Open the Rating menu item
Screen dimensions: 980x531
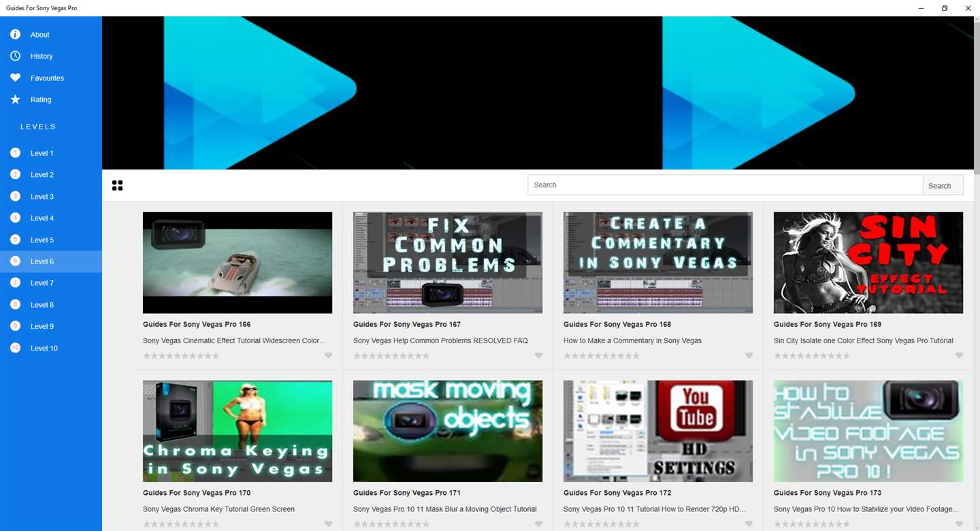tap(51, 100)
